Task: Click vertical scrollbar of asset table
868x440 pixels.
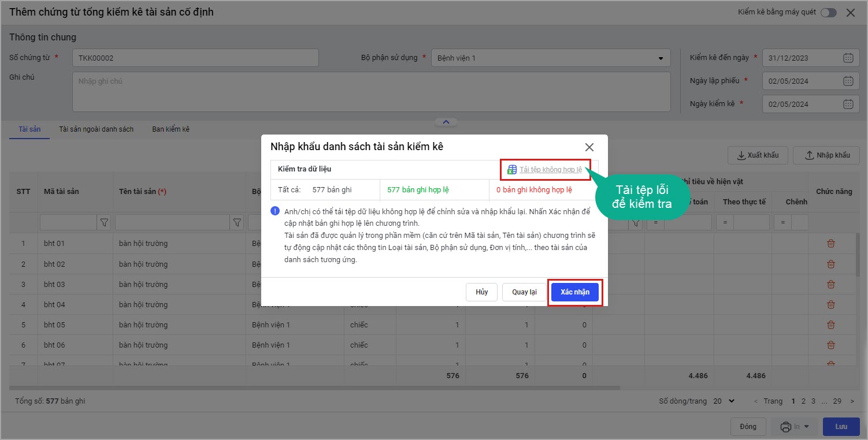Action: 857,254
